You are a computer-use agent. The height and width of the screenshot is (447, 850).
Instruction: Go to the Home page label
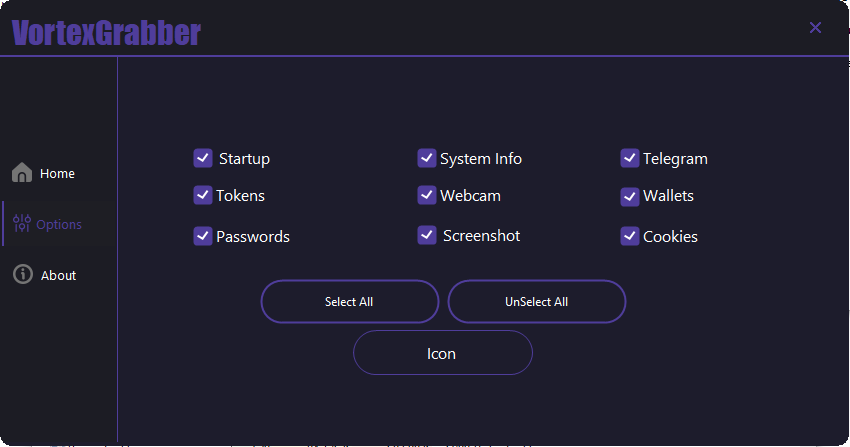(57, 173)
